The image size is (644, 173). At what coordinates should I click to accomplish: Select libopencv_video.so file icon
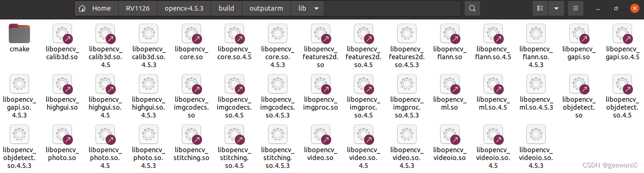(321, 134)
